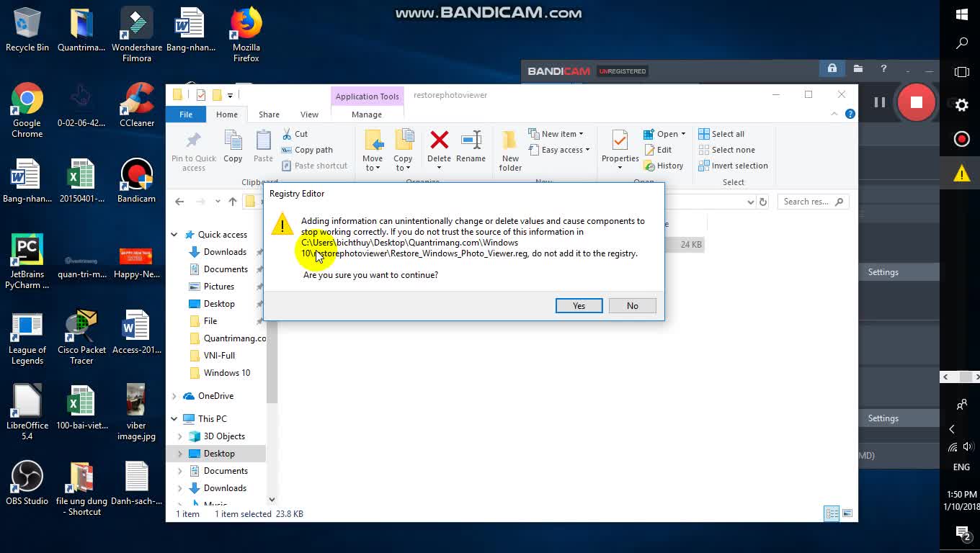980x553 pixels.
Task: Expand the Open button dropdown arrow
Action: click(x=682, y=134)
